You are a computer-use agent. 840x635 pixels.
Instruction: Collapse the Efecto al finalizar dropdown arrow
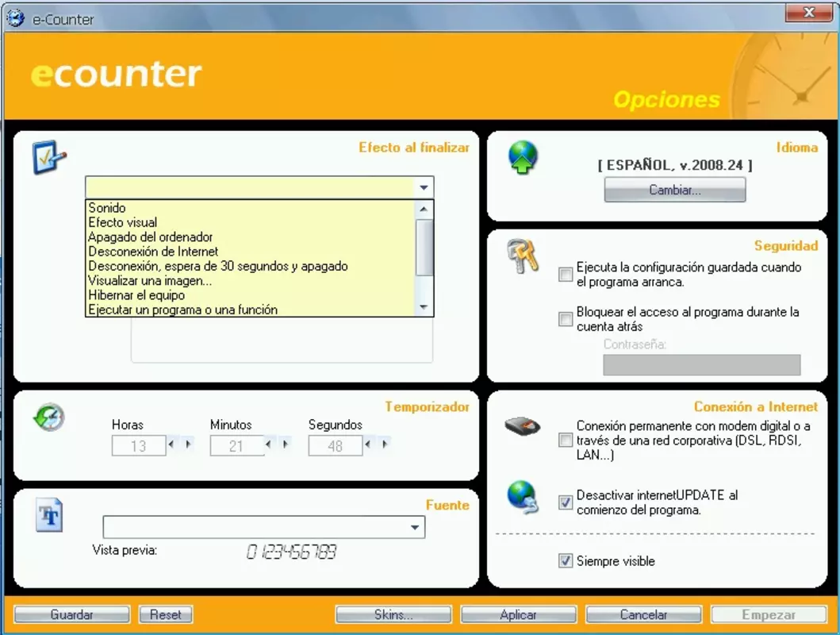tap(424, 187)
